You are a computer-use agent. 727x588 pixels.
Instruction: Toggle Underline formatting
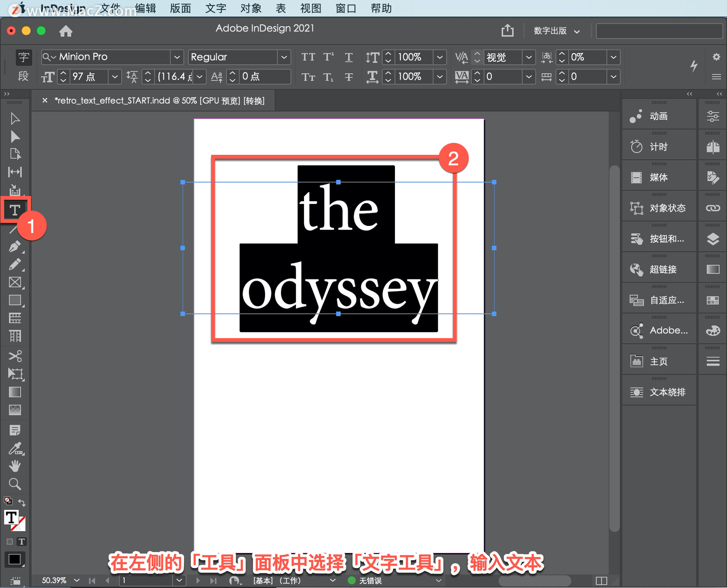[349, 57]
